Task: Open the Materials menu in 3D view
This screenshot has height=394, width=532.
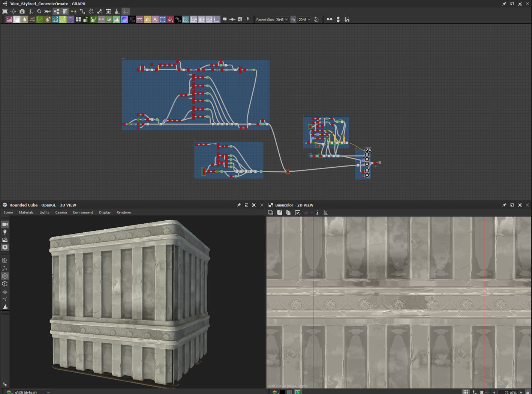Action: pos(26,212)
